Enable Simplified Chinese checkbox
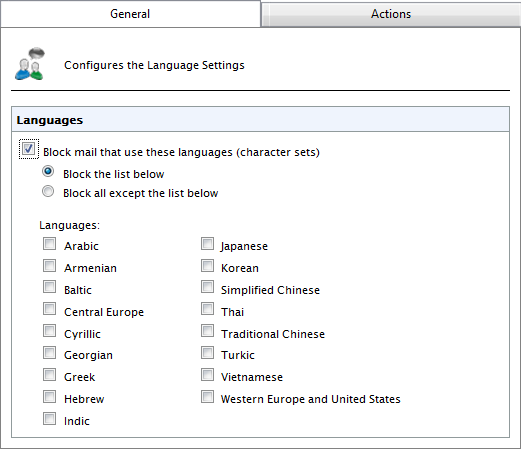Screen dimensions: 521x449 click(x=207, y=287)
